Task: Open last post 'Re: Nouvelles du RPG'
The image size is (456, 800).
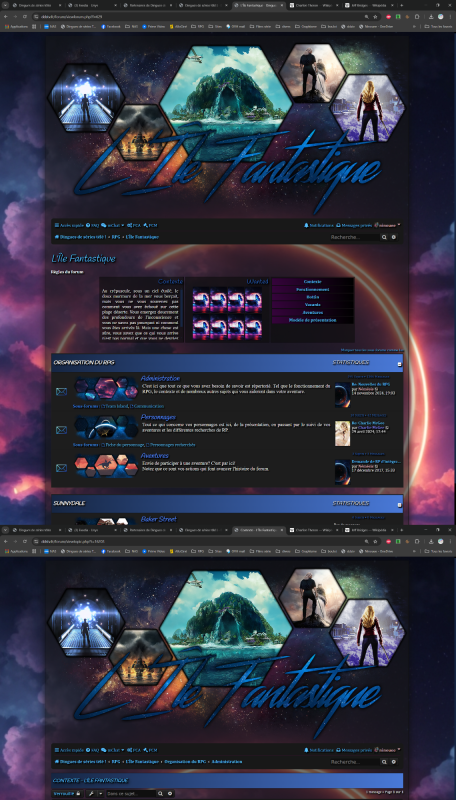Action: click(371, 384)
